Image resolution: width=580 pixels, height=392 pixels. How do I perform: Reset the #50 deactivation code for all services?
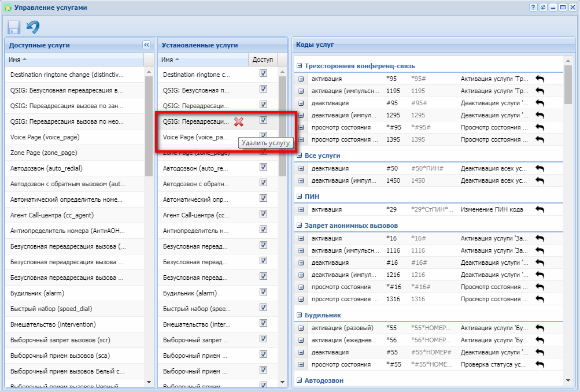pos(540,168)
